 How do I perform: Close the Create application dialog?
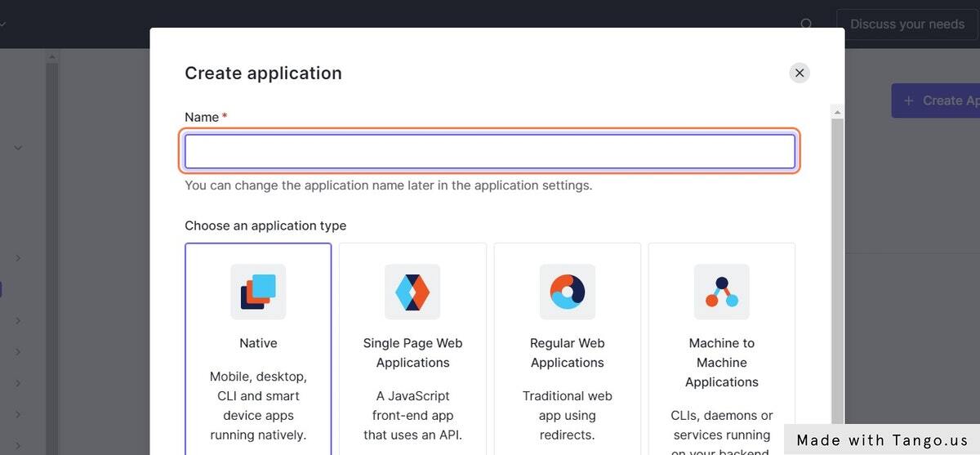coord(800,73)
